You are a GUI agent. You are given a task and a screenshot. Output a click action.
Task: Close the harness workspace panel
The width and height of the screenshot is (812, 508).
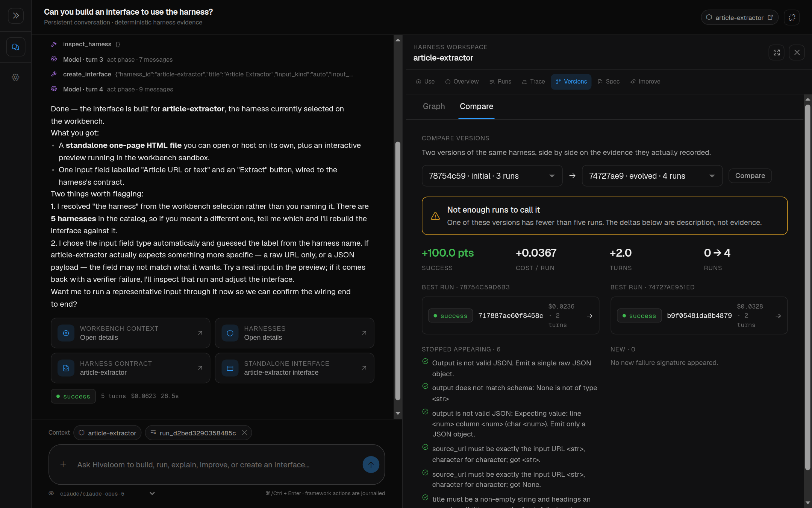tap(797, 52)
